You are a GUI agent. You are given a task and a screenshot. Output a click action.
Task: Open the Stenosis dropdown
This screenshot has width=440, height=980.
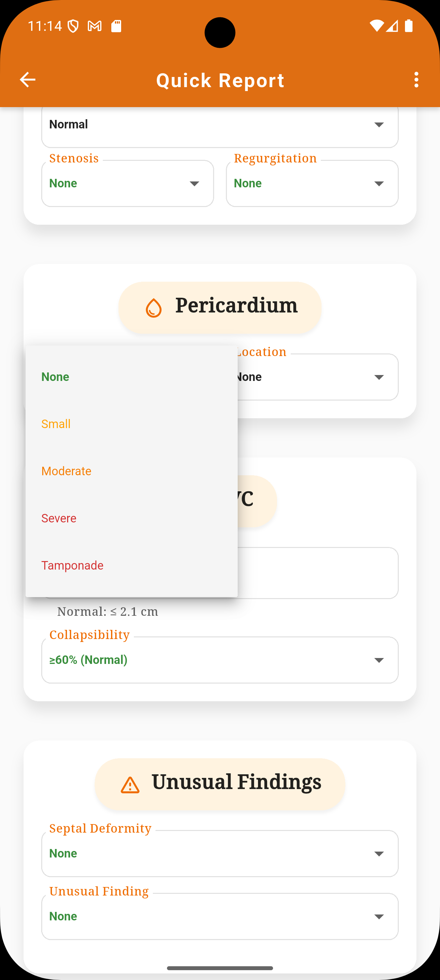tap(127, 183)
